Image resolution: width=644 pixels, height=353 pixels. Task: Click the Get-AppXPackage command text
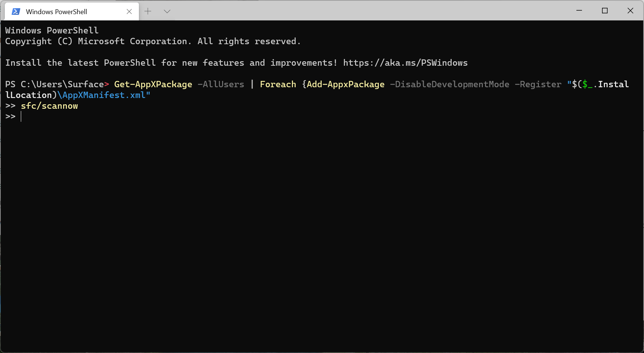(153, 84)
